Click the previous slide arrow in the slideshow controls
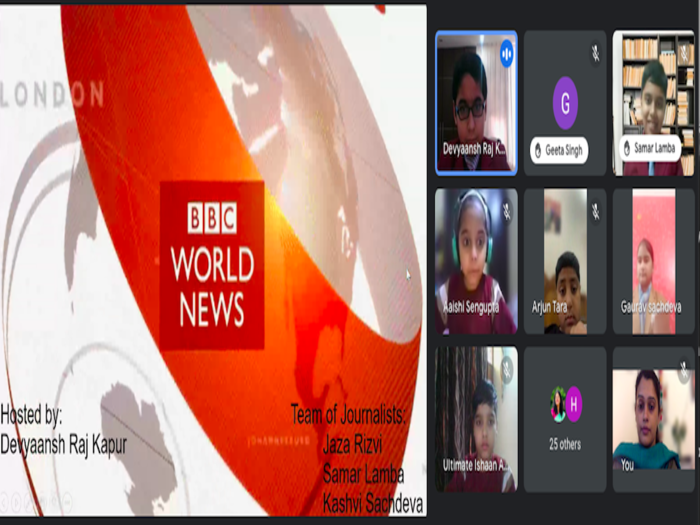 (x=4, y=503)
